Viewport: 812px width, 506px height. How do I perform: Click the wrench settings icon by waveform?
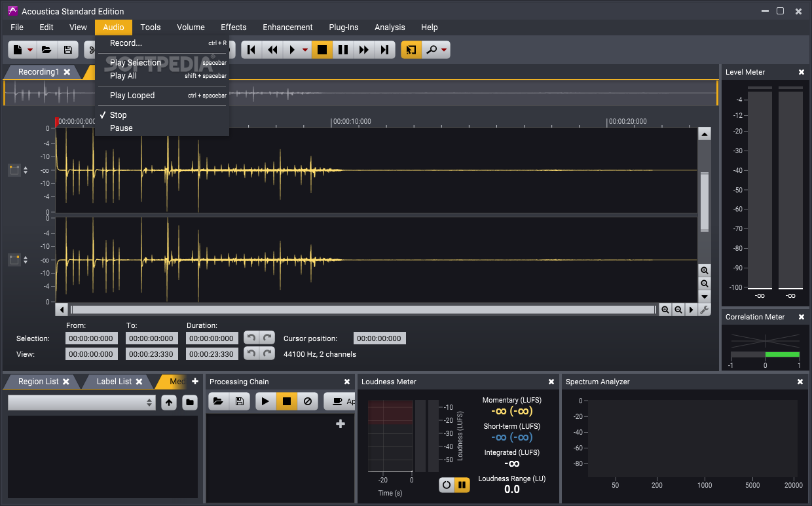(x=705, y=310)
